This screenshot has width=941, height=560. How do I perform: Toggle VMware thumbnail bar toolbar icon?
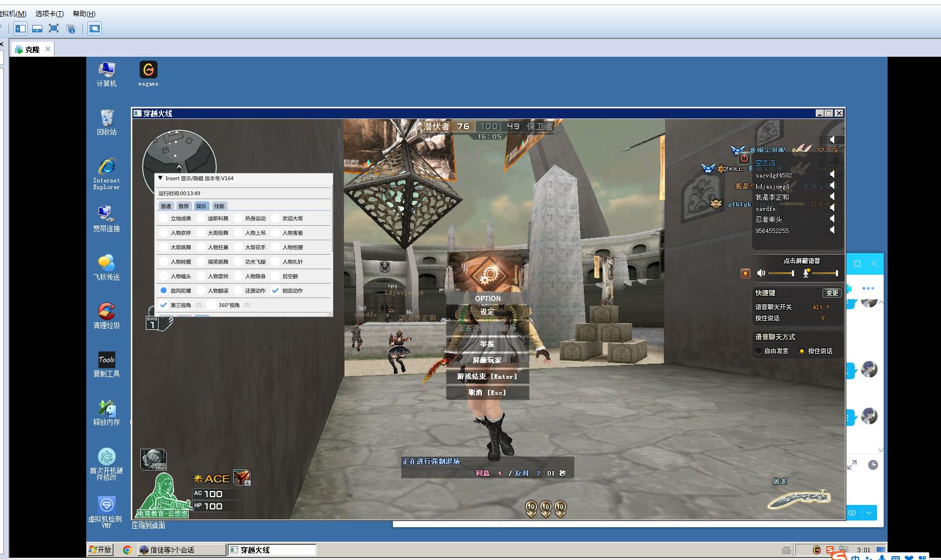(x=37, y=28)
